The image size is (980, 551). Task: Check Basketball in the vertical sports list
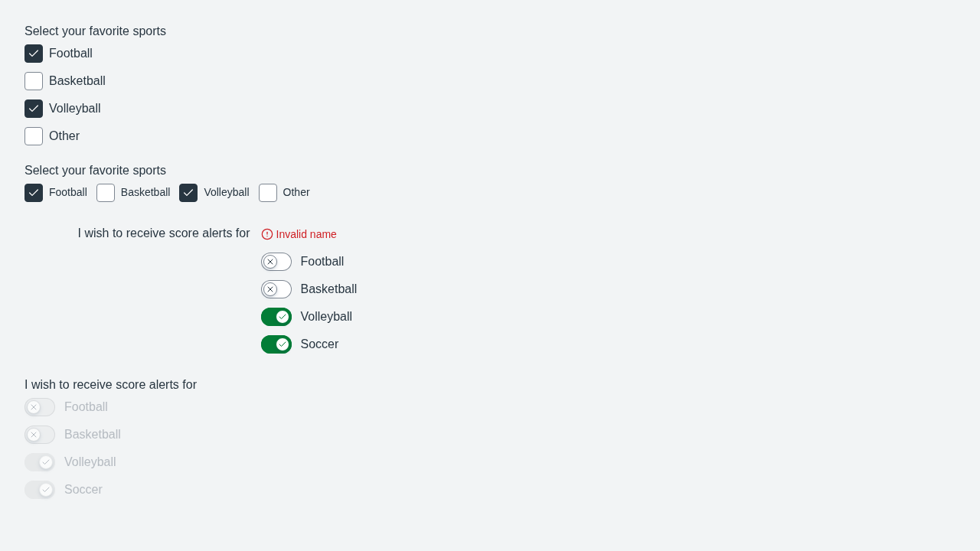tap(34, 81)
